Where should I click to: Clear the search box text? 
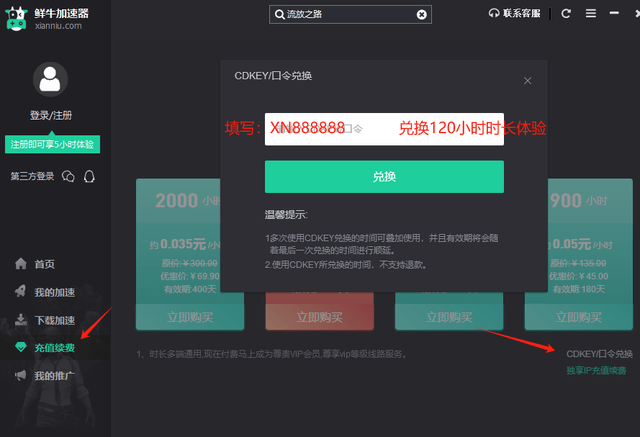(422, 14)
